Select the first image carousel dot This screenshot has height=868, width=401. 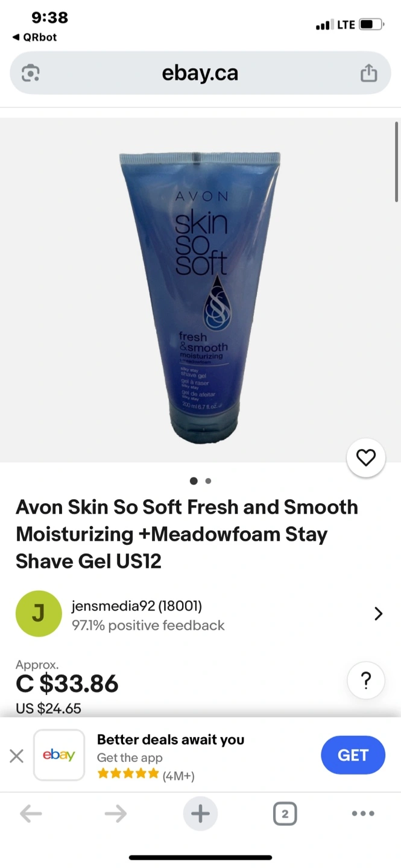(x=194, y=481)
